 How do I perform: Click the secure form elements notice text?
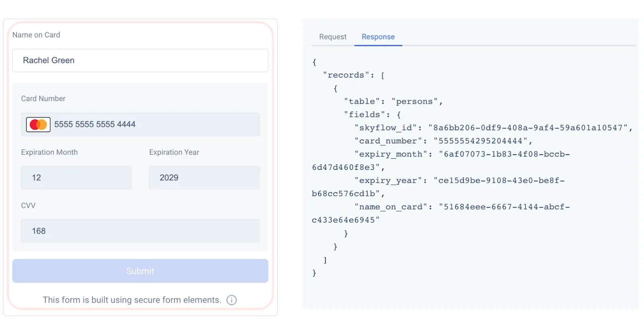coord(132,300)
